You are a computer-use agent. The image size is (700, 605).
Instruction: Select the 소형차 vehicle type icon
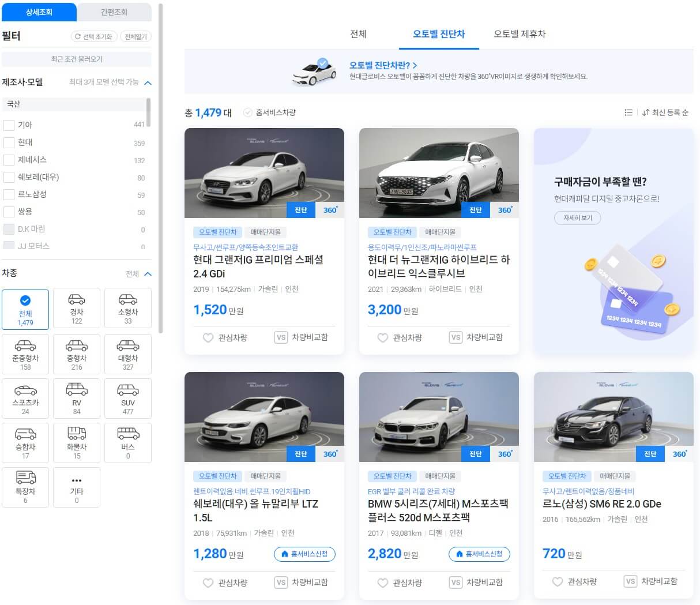[128, 309]
